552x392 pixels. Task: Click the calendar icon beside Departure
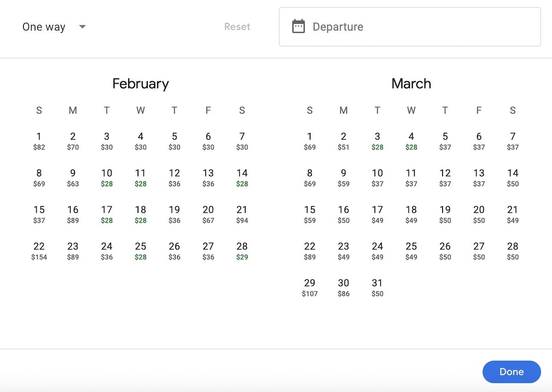[299, 27]
